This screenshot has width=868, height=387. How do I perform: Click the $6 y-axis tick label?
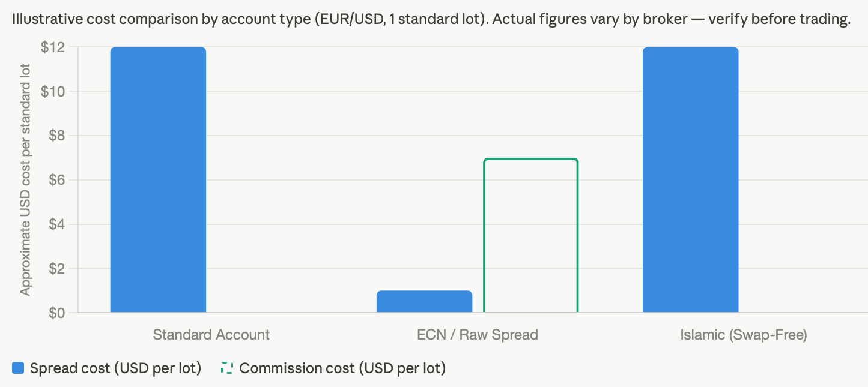pyautogui.click(x=56, y=180)
